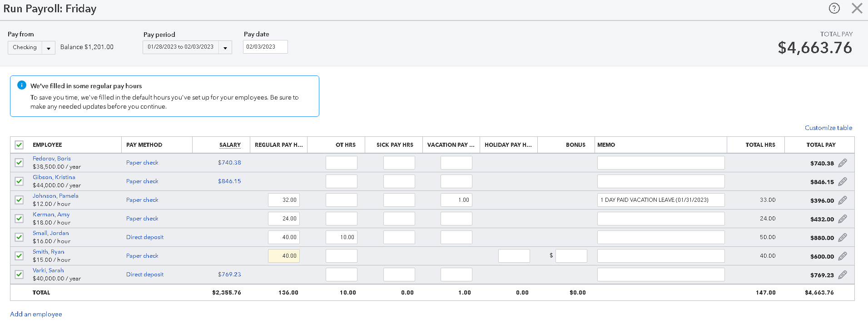Click the Customize table link

point(828,128)
